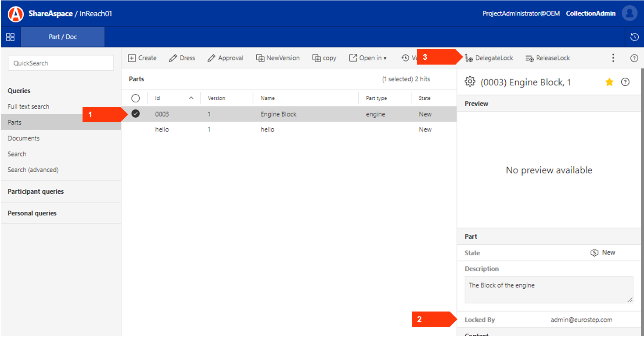Click CollectionAdmin user name
Image resolution: width=644 pixels, height=337 pixels.
591,14
